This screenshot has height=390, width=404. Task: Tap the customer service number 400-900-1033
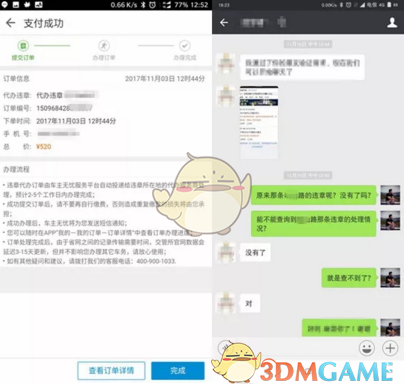pos(156,261)
